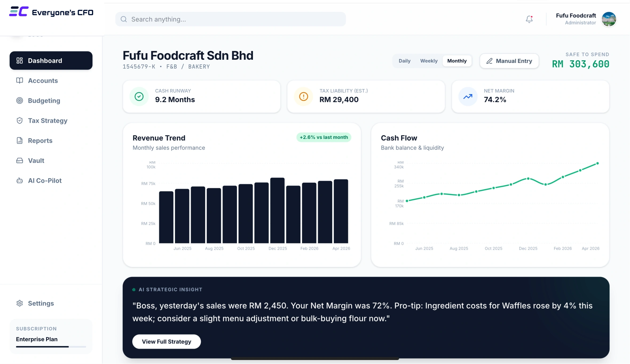Open Fufu Foodcraft profile avatar
The width and height of the screenshot is (630, 364).
[x=609, y=19]
